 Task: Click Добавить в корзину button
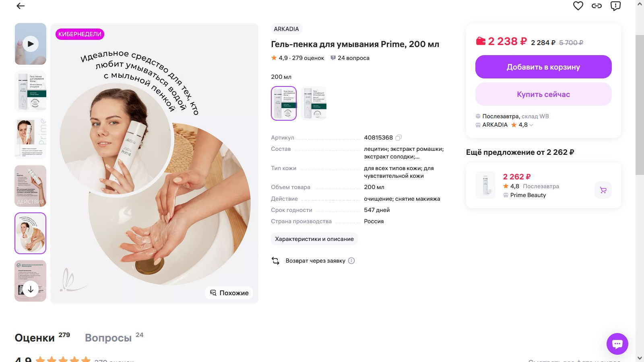(x=543, y=67)
